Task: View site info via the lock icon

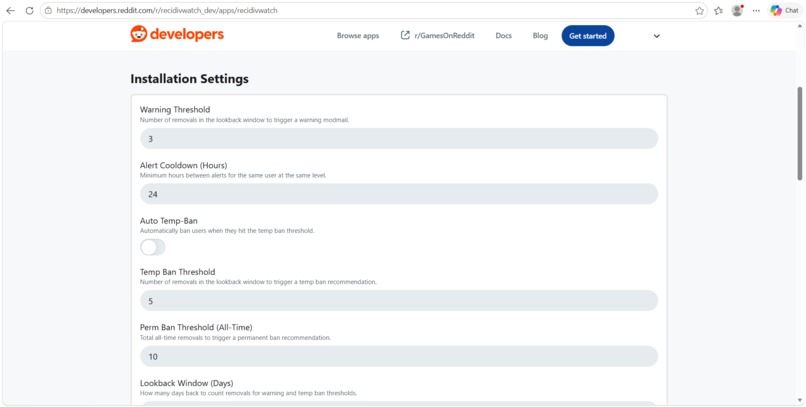Action: [48, 10]
